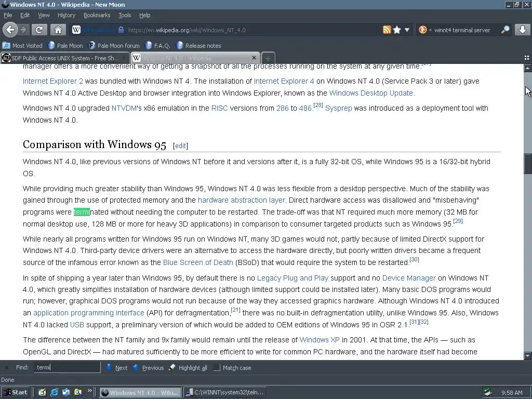Subscribe via the RSS feed icon
Image resolution: width=532 pixels, height=399 pixels.
click(387, 30)
